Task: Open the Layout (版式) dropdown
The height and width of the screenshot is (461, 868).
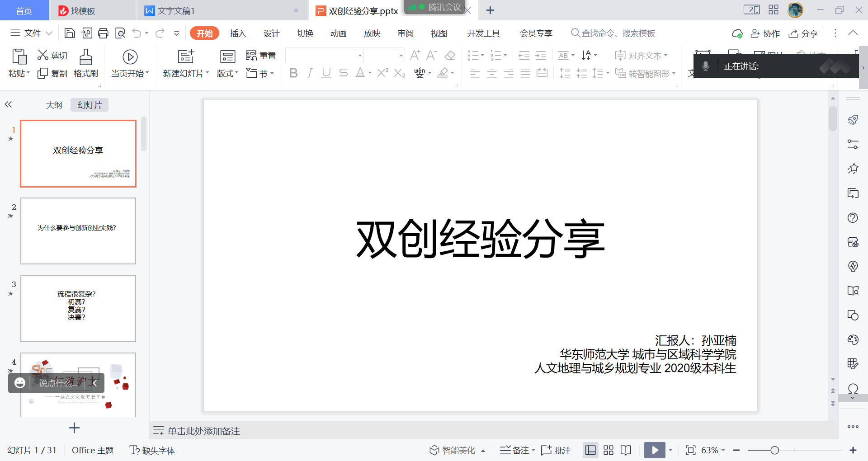Action: [x=227, y=73]
